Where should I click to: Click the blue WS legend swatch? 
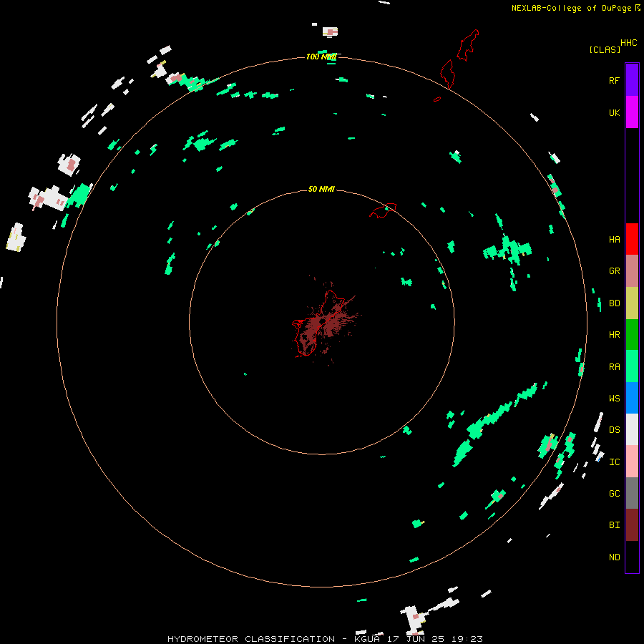point(632,398)
